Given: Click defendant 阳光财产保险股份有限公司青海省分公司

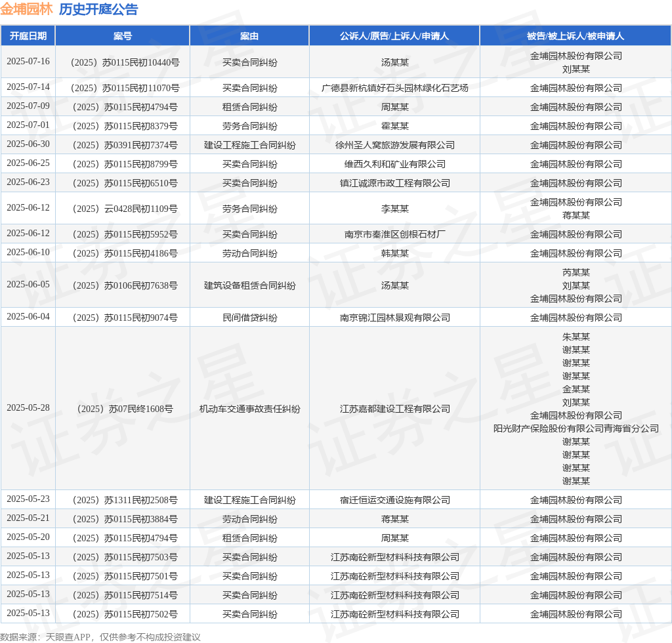Looking at the screenshot, I should pos(576,429).
